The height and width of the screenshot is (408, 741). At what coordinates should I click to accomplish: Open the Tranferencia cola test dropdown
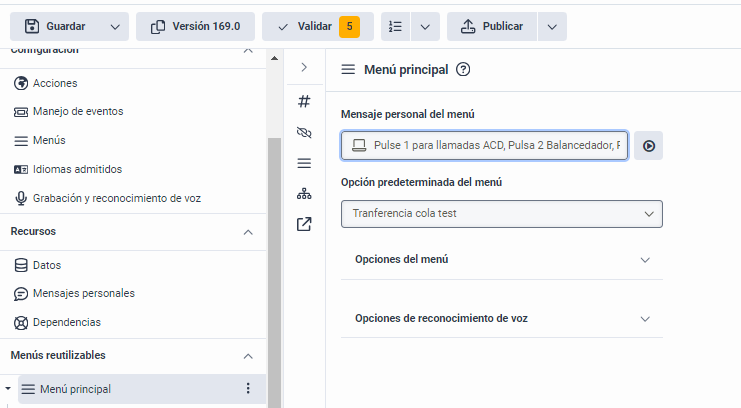click(501, 213)
